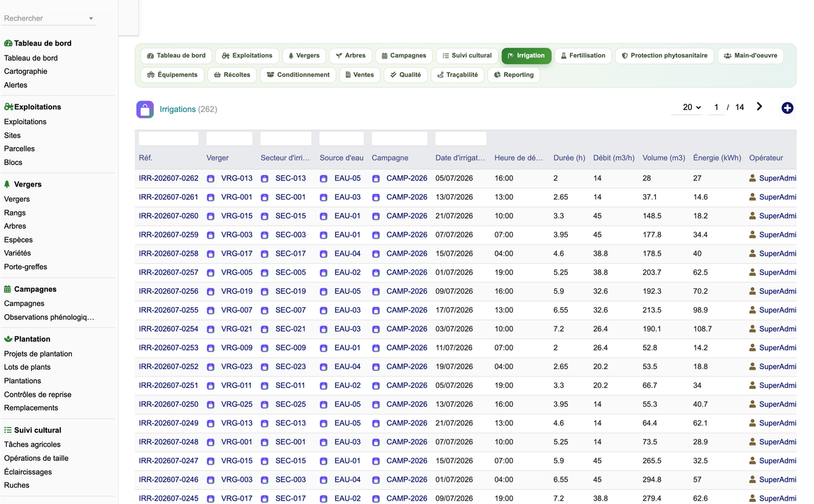814x504 pixels.
Task: Click SEC-019 record icon in row IRR-202607-0256
Action: pyautogui.click(x=265, y=292)
